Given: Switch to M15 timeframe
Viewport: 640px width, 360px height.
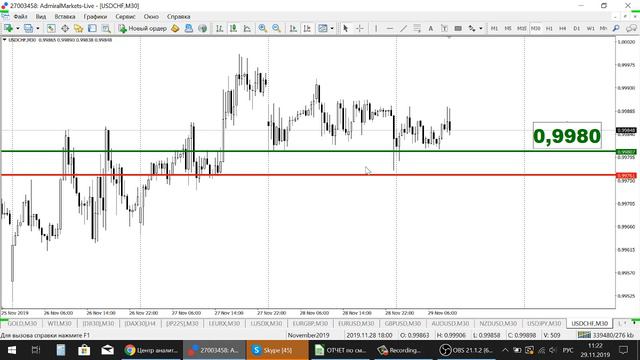Looking at the screenshot, I should pos(522,28).
